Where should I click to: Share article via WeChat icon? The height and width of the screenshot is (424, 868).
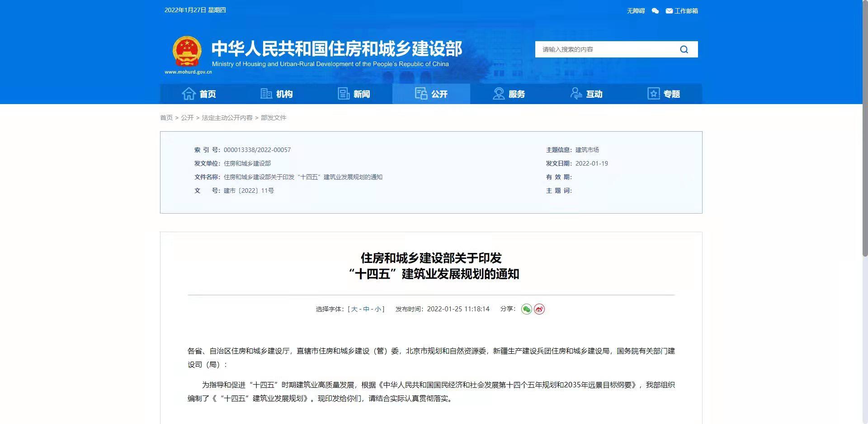[x=526, y=309]
